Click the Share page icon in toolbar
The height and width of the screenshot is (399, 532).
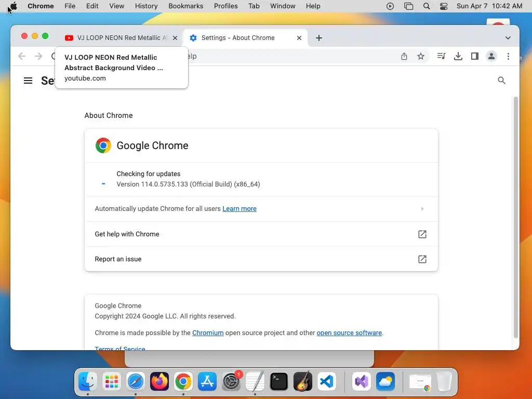click(404, 56)
